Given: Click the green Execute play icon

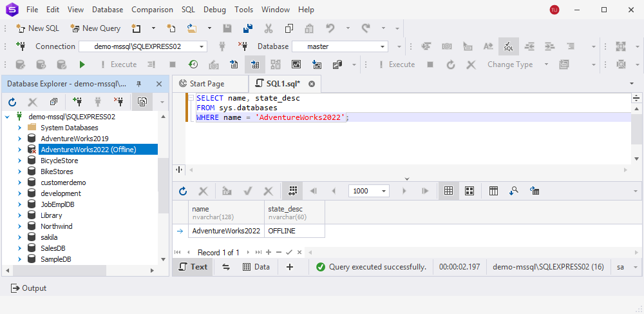Looking at the screenshot, I should [82, 64].
